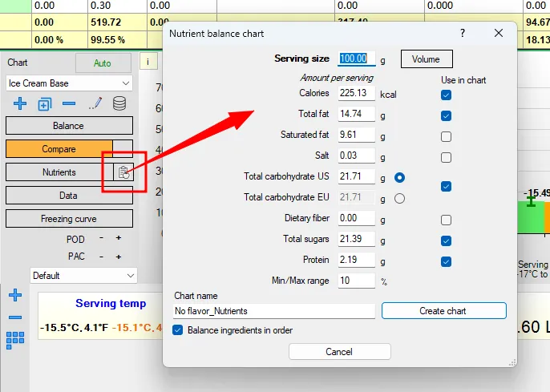Click the green bar in chart

531,217
